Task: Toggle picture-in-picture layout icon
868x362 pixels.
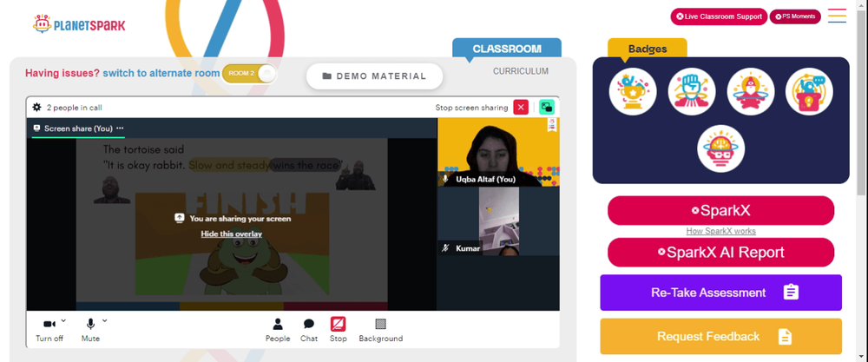Action: (547, 108)
